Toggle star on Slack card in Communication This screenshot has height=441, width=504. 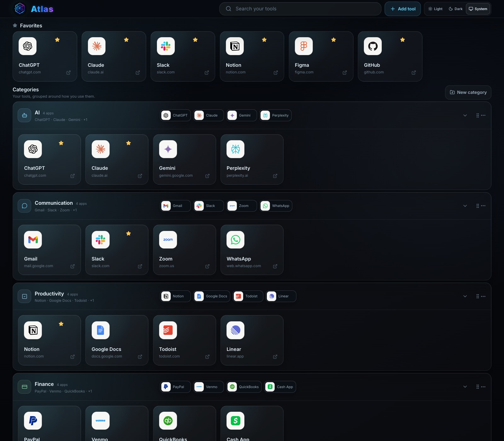click(129, 233)
